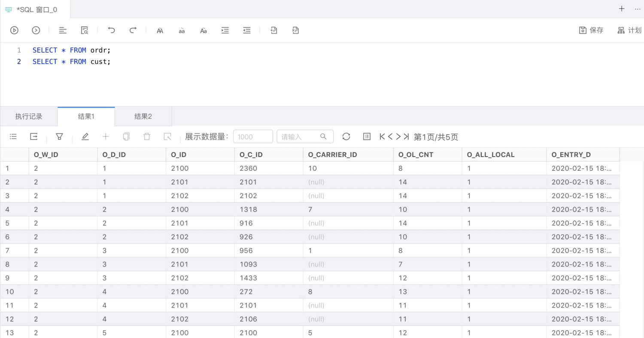644x338 pixels.
Task: Open the single-row form view icon
Action: (x=367, y=136)
